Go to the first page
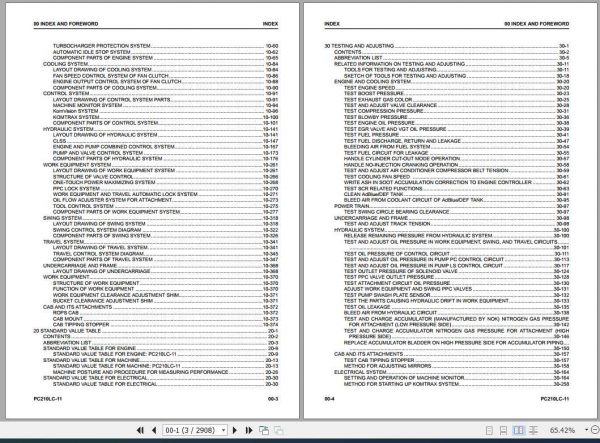Viewport: 600px width, 443px height. click(x=140, y=430)
